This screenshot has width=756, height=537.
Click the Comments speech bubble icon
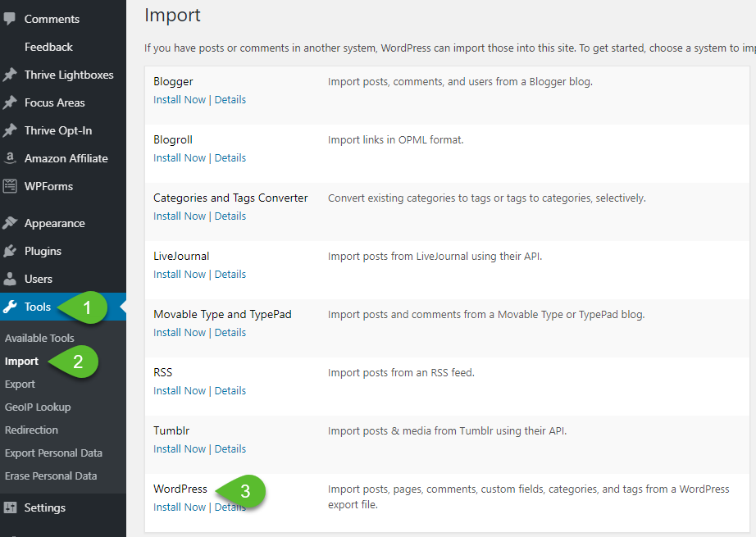click(x=10, y=18)
